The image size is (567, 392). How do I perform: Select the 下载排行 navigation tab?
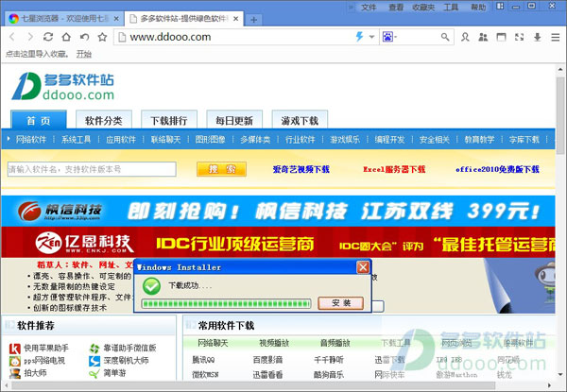click(169, 120)
